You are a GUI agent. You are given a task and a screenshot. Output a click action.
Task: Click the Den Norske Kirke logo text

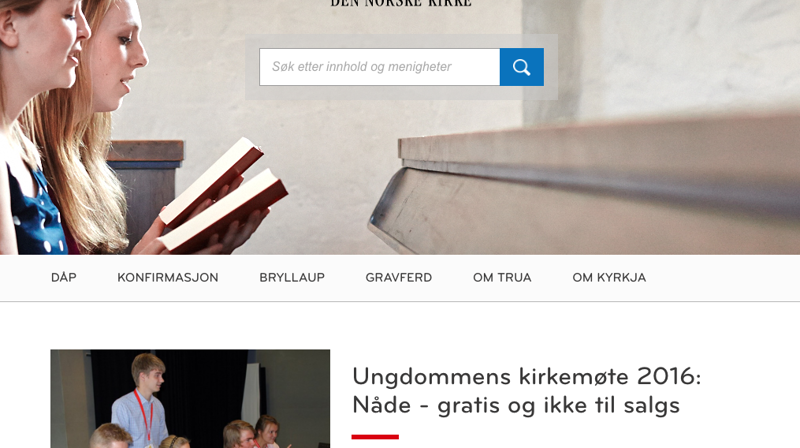click(x=401, y=3)
